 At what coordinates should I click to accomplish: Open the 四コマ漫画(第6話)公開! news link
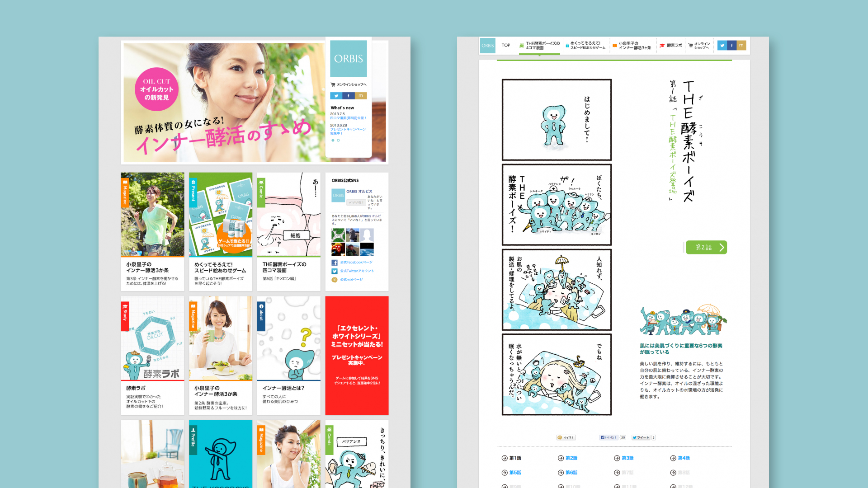click(x=348, y=118)
